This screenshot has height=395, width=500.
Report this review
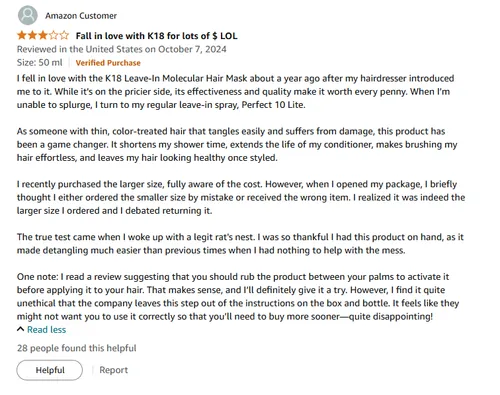114,370
